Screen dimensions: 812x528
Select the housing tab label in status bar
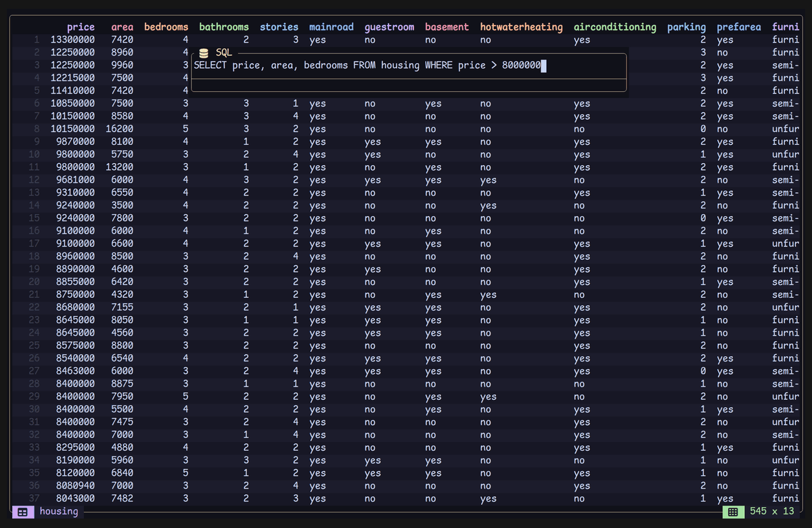[59, 511]
